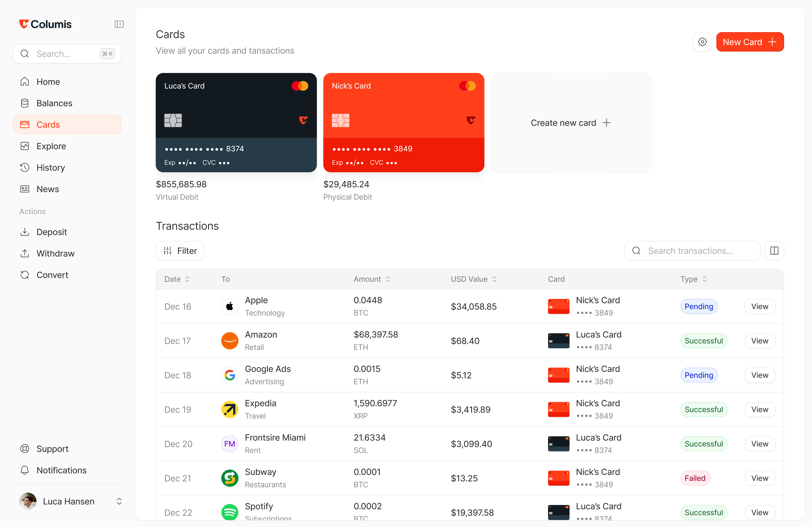The height and width of the screenshot is (527, 812).
Task: Sort by Amount column arrows
Action: click(388, 279)
